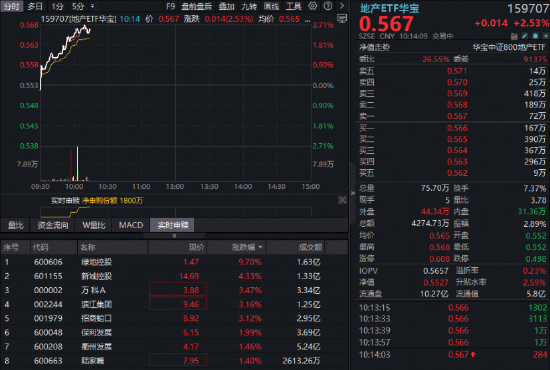Click the white volume spike near 10:00
This screenshot has width=550, height=370.
(78, 163)
